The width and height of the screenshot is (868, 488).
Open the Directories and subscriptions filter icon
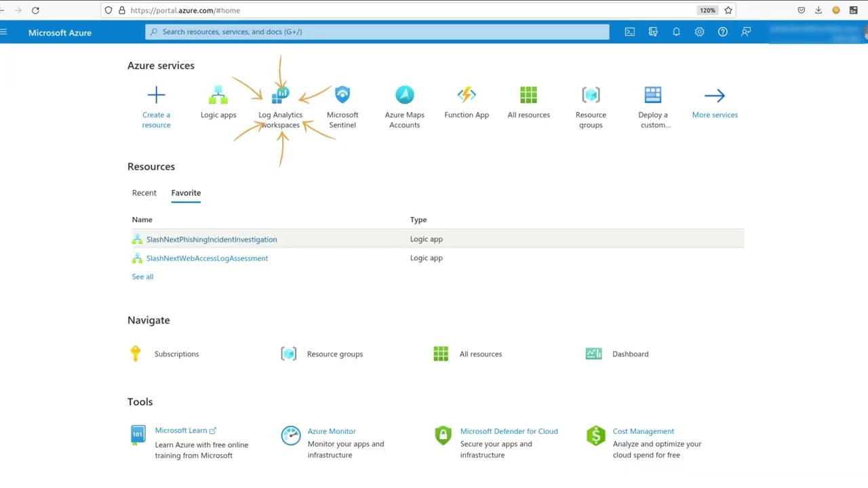[653, 32]
